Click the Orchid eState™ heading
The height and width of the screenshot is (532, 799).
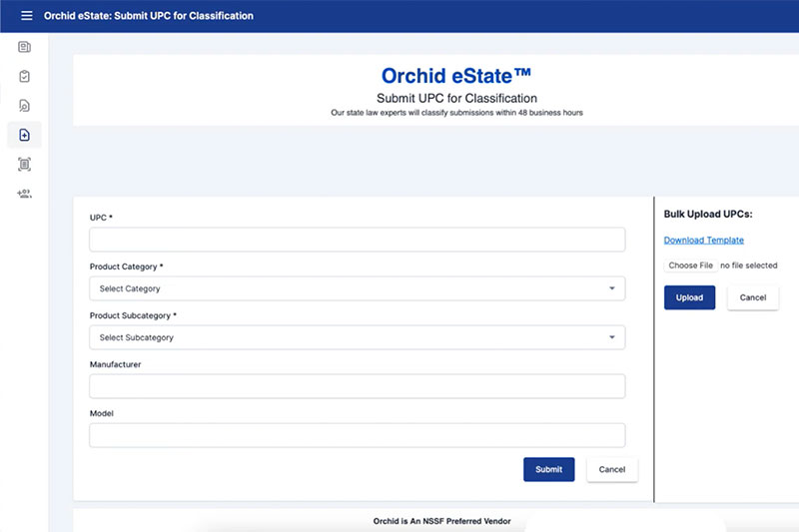click(456, 76)
